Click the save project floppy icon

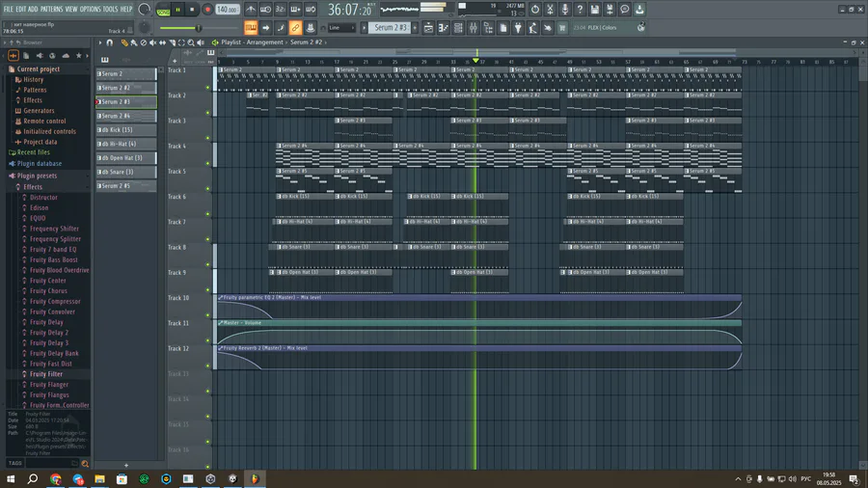coord(594,10)
